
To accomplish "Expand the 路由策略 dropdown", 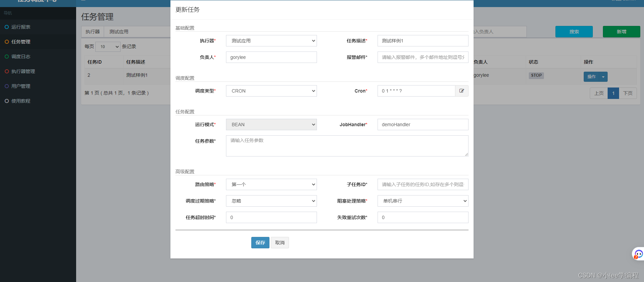I will [x=271, y=184].
